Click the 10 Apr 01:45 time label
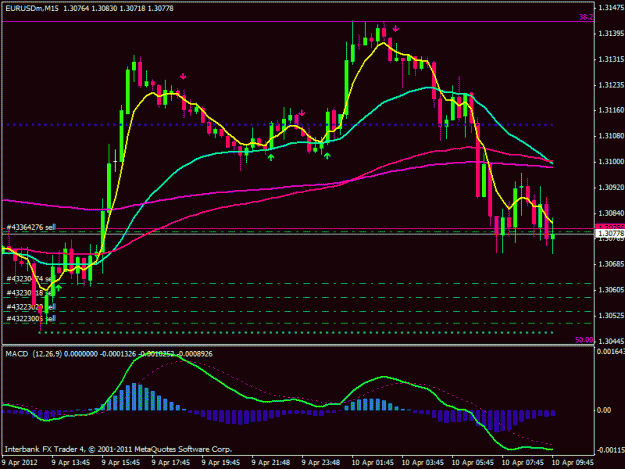 click(373, 463)
